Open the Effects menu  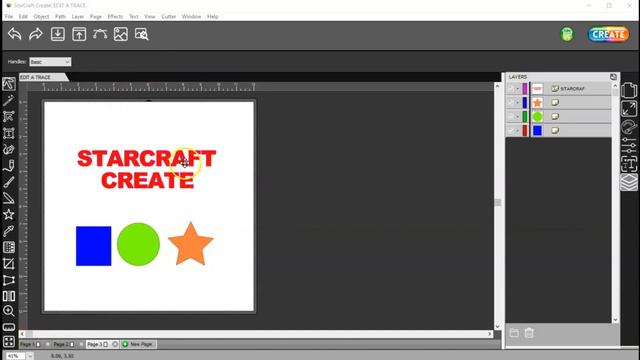(x=115, y=16)
